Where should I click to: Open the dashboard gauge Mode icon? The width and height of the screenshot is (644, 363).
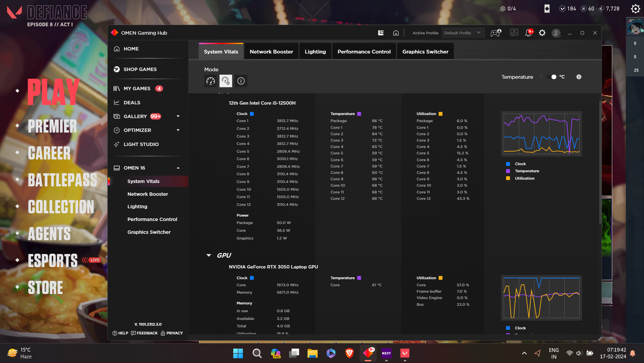(x=211, y=81)
